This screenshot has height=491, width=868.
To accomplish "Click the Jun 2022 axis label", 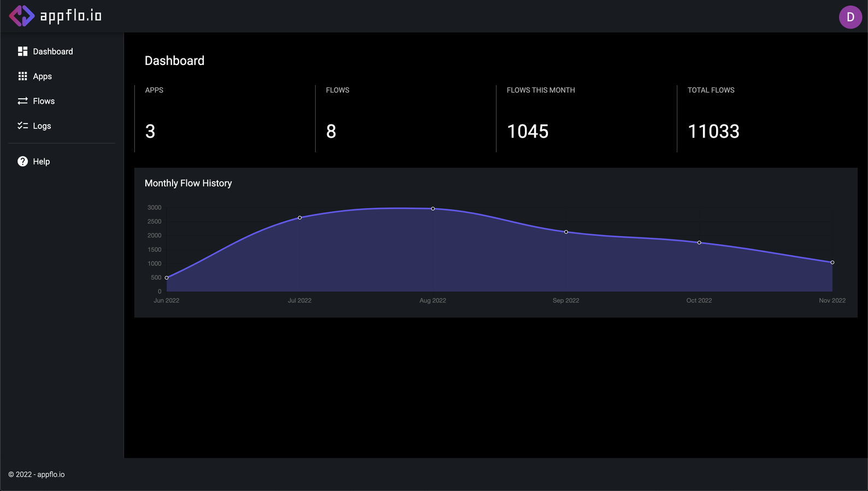I will [167, 300].
